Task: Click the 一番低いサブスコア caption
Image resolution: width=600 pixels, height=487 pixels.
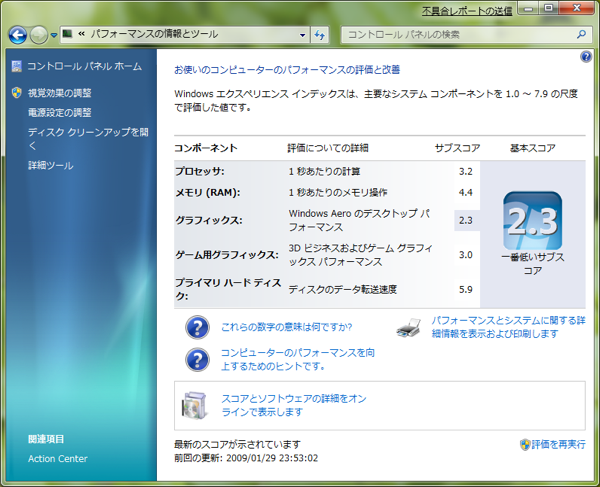Action: coord(533,264)
